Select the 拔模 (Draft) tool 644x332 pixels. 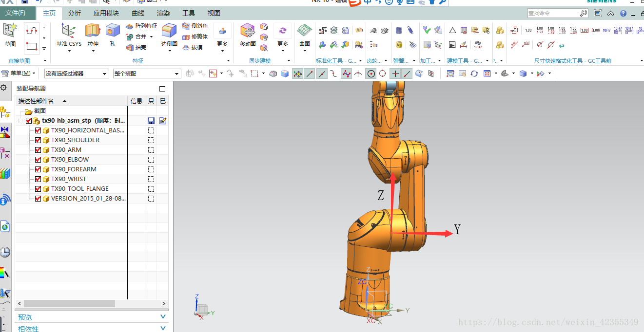[x=192, y=47]
